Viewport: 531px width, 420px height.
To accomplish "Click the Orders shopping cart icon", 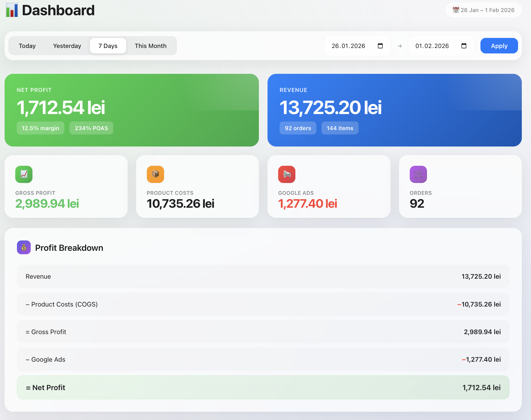I will pos(418,174).
